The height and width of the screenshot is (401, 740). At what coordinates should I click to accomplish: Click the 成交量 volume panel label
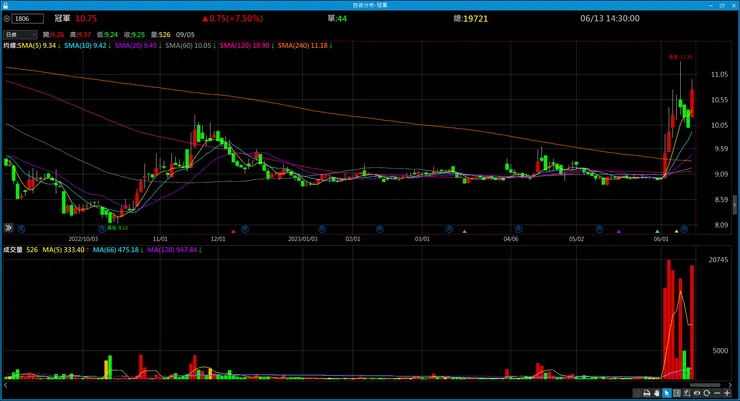tap(13, 250)
